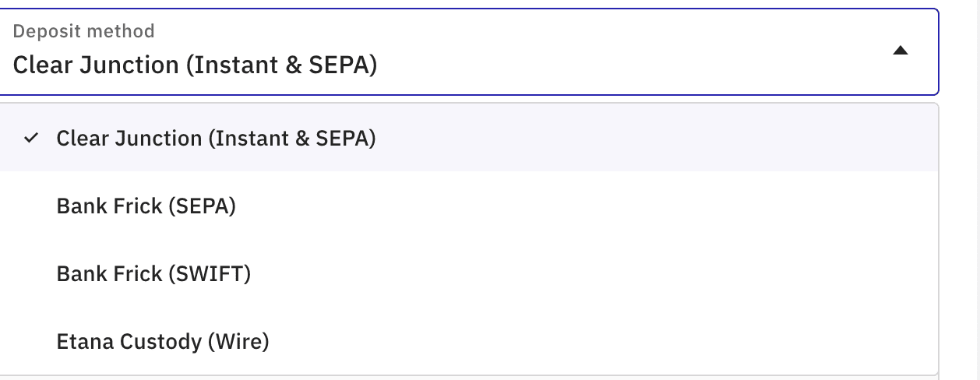This screenshot has width=980, height=380.
Task: Switch deposit method to SEPA via Bank Frick
Action: click(146, 206)
